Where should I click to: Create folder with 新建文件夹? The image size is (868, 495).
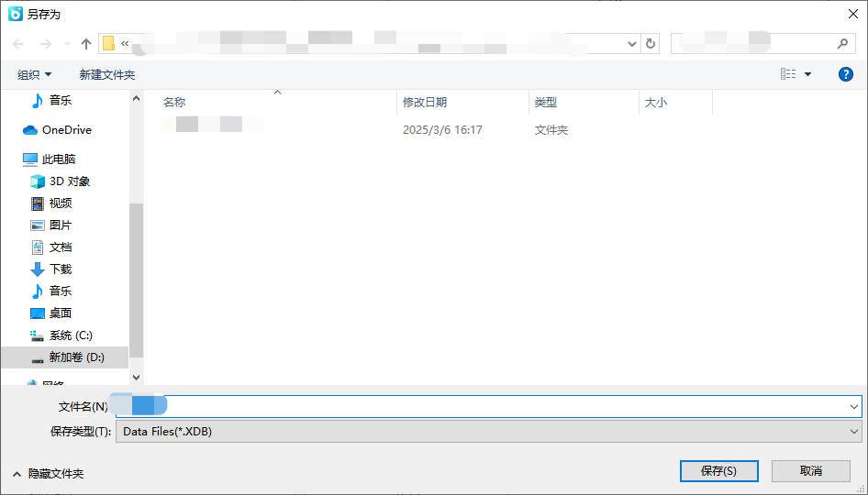pos(107,74)
